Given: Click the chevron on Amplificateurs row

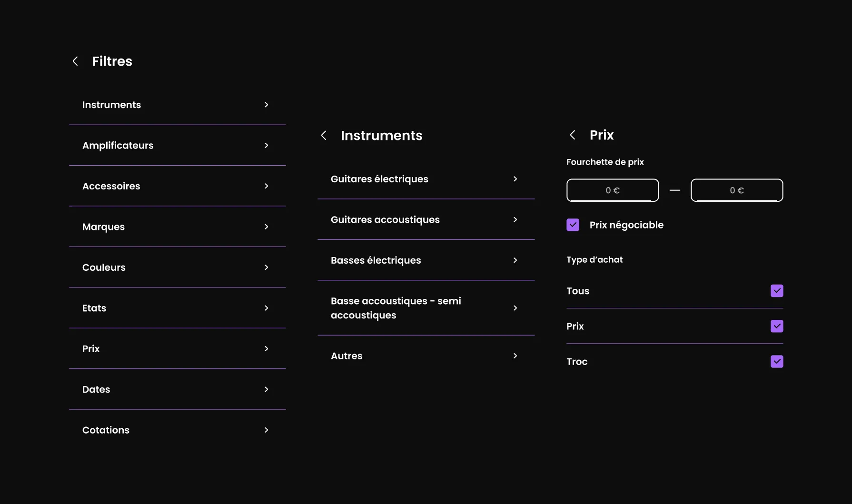Looking at the screenshot, I should [267, 146].
